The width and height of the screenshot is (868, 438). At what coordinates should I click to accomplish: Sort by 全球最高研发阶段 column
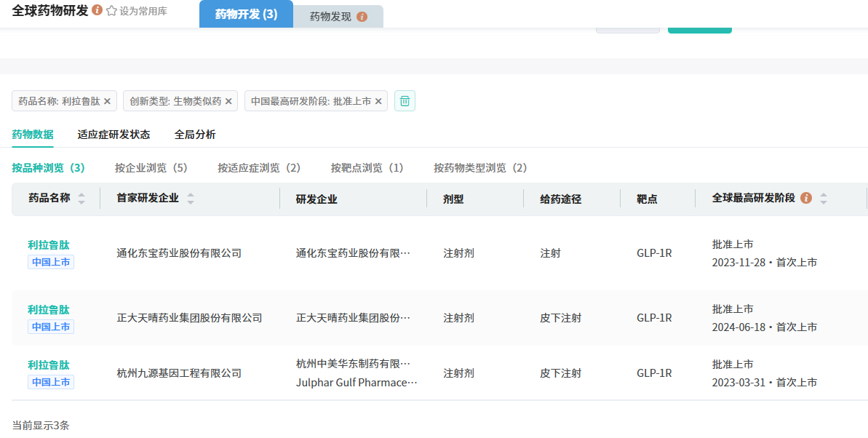(x=824, y=199)
